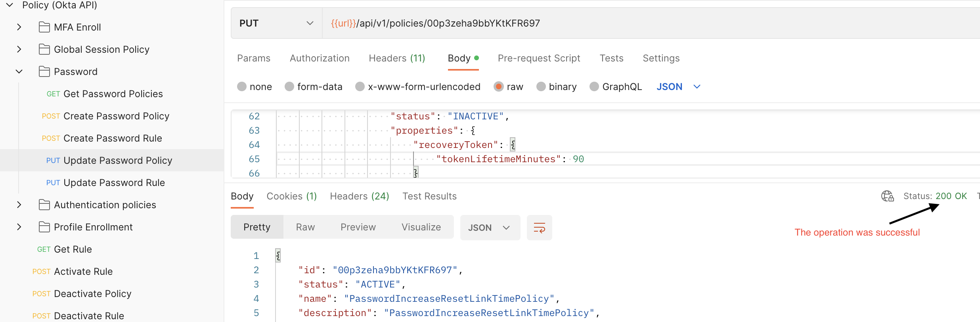
Task: Select the none body type radio
Action: coord(242,86)
